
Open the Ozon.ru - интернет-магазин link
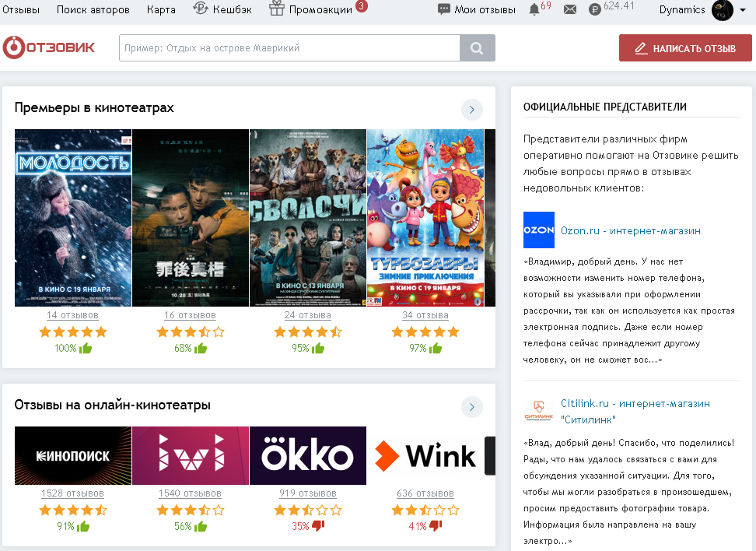pyautogui.click(x=630, y=230)
